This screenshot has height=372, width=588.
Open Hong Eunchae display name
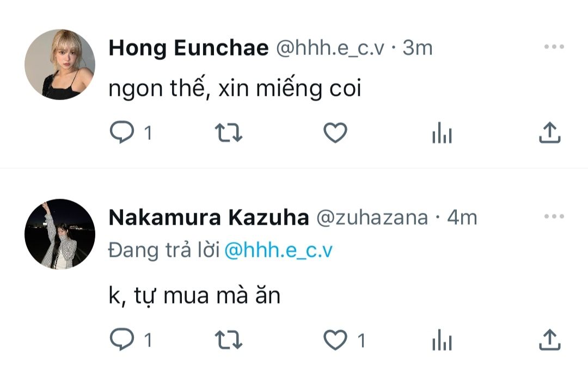tap(188, 48)
